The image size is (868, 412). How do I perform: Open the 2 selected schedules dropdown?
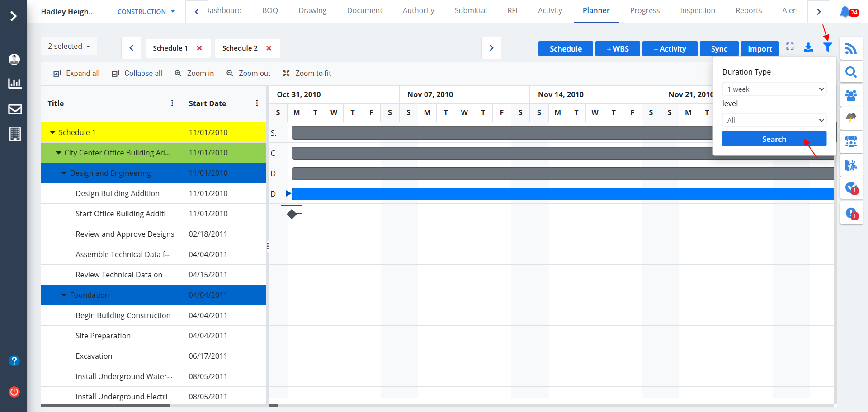[x=69, y=47]
